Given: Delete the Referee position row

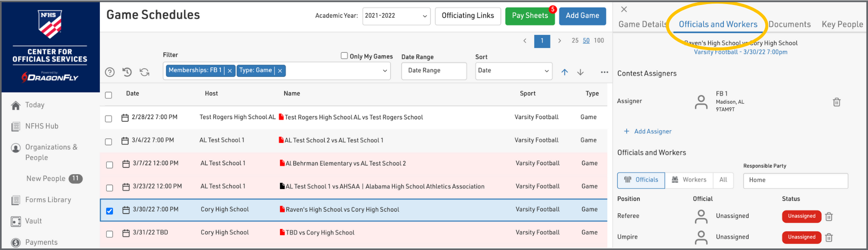Looking at the screenshot, I should point(829,217).
